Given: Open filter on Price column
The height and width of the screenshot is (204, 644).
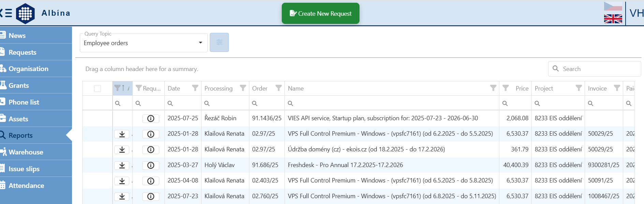Looking at the screenshot, I should pyautogui.click(x=506, y=88).
